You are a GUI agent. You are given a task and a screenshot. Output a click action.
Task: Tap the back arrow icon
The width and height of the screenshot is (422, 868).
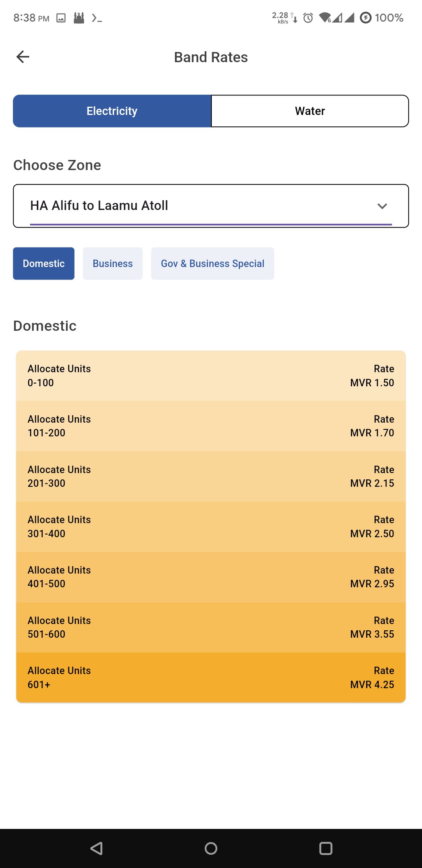pyautogui.click(x=23, y=57)
